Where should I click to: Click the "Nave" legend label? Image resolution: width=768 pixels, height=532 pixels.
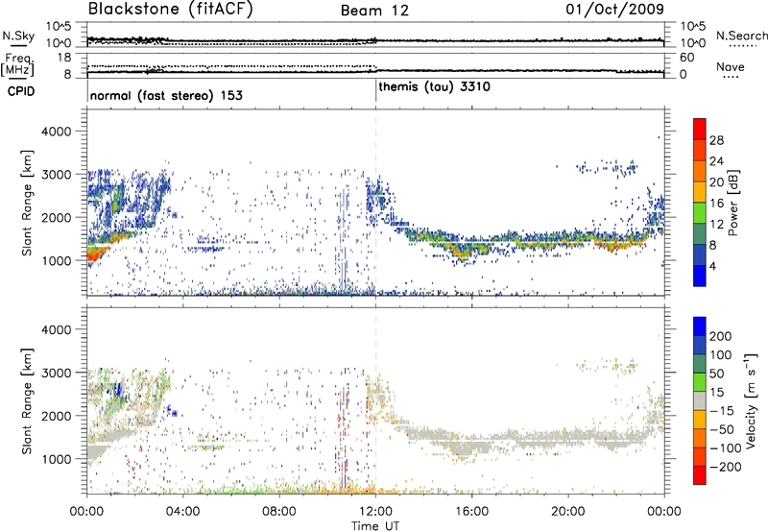(731, 67)
